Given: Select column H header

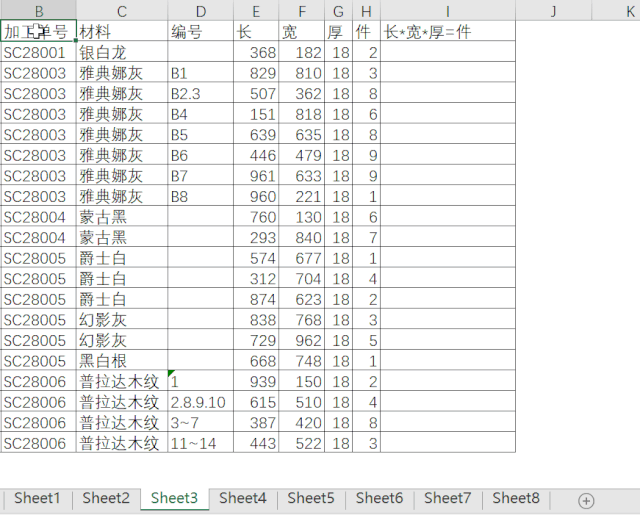Looking at the screenshot, I should (366, 11).
